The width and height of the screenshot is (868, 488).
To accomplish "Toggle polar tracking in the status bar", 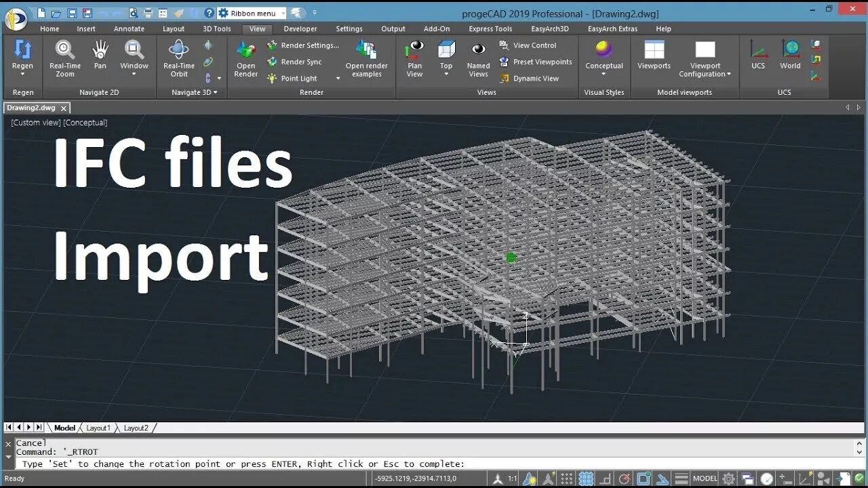I will (624, 479).
